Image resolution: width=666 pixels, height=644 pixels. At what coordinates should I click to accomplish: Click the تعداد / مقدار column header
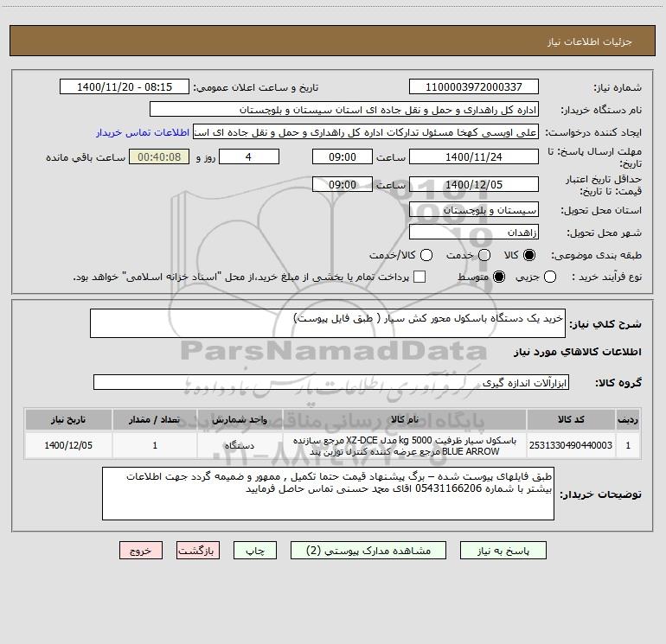tap(155, 419)
